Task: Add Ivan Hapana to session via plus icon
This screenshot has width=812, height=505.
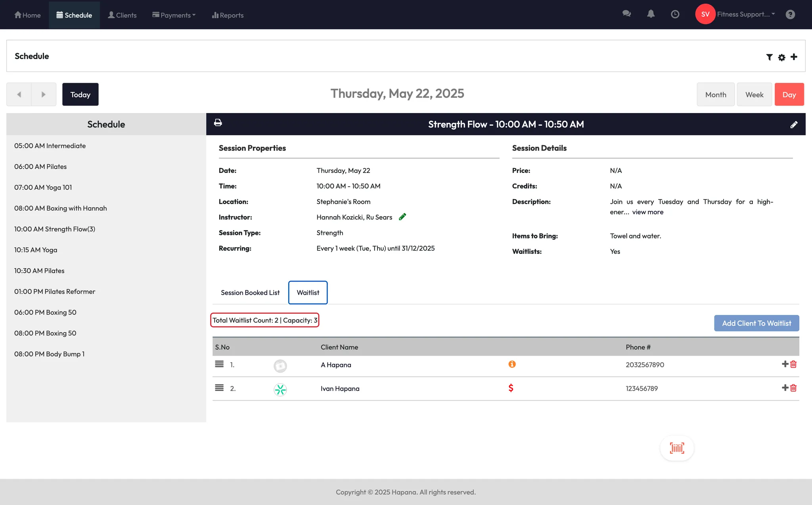Action: (x=785, y=388)
